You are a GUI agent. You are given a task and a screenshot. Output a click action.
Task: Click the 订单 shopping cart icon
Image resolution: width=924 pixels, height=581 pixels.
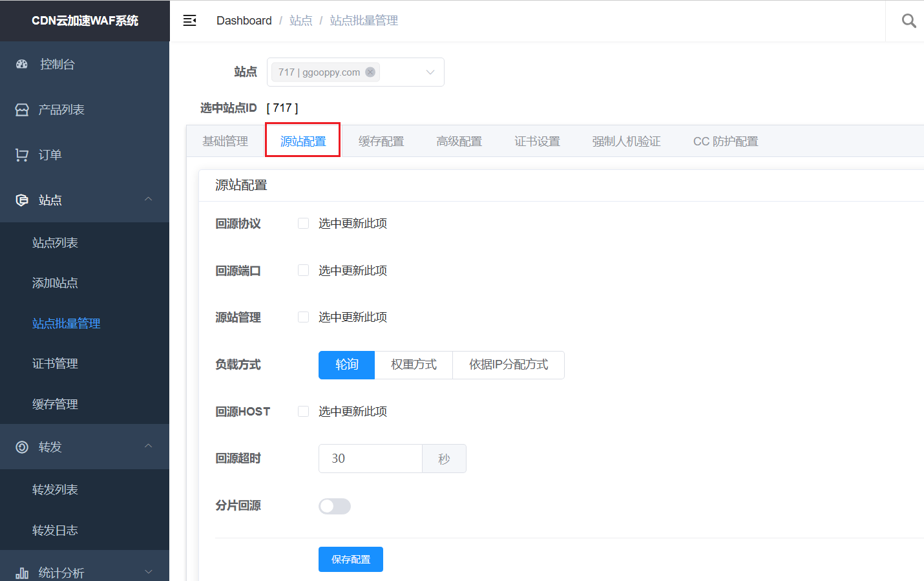(x=22, y=155)
